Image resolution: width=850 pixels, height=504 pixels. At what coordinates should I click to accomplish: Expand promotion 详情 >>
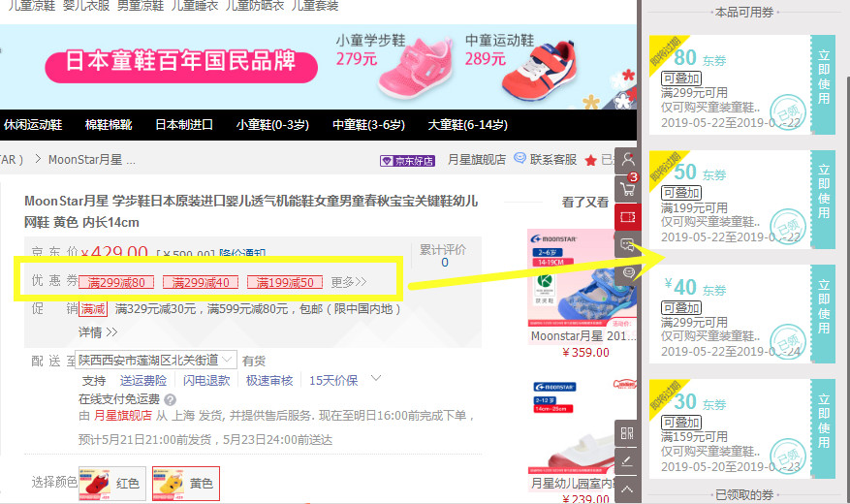[x=98, y=332]
